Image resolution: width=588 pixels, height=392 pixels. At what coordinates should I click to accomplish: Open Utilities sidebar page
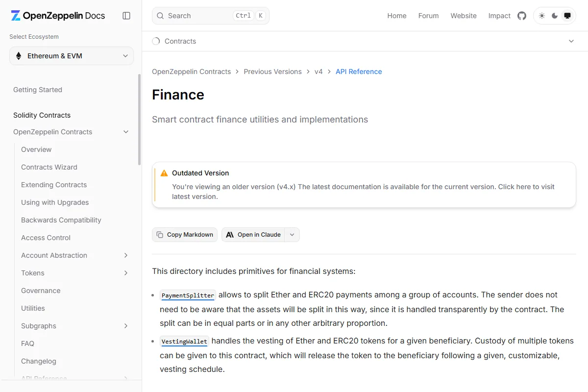[x=33, y=308]
